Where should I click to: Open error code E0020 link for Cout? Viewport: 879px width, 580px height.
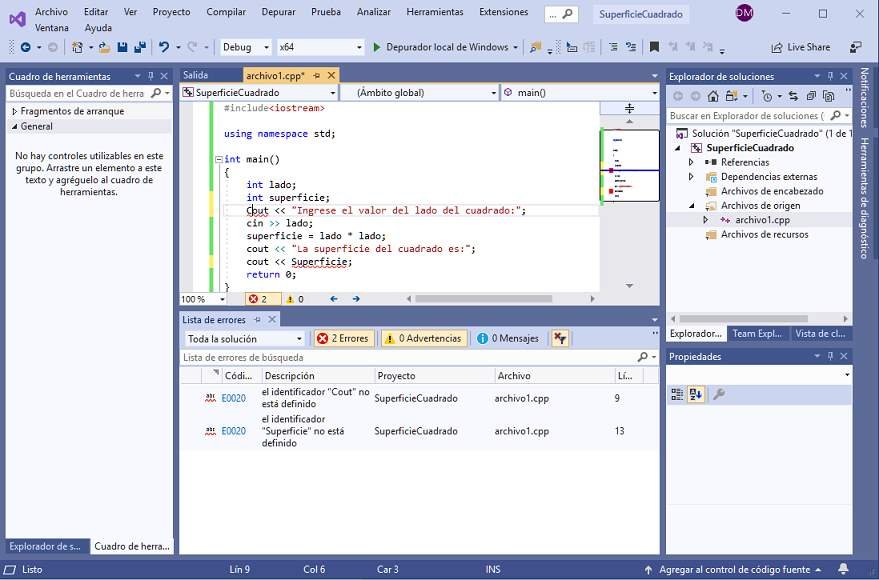click(233, 398)
